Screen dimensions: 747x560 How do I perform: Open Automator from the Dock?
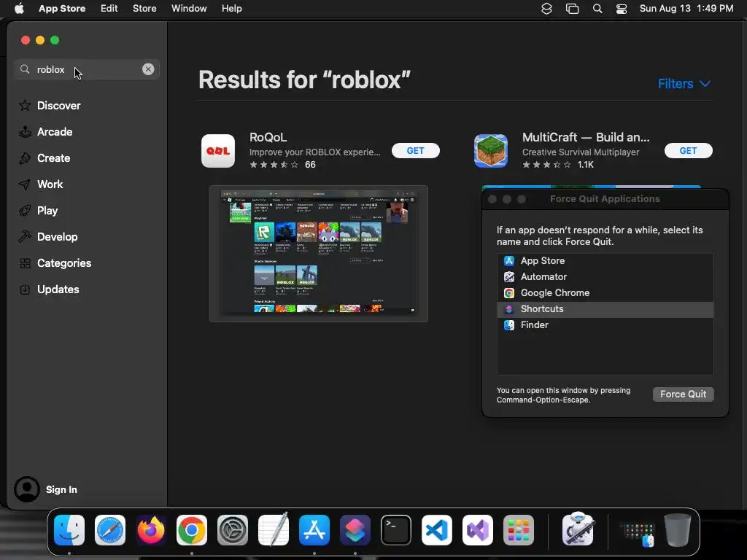[578, 529]
